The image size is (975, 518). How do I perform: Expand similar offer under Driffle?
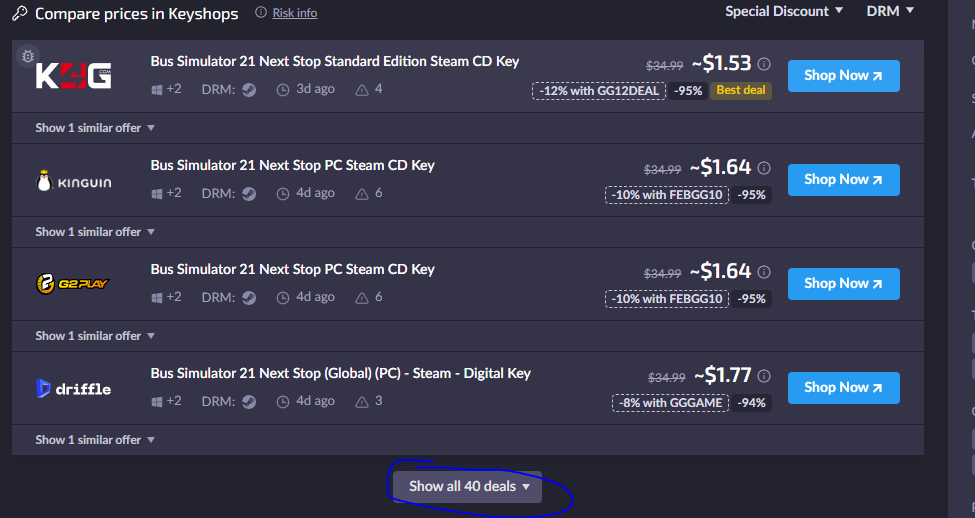click(95, 440)
